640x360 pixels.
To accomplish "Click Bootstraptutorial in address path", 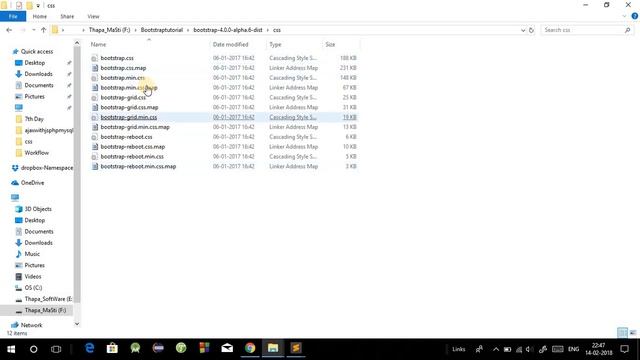I will 162,30.
